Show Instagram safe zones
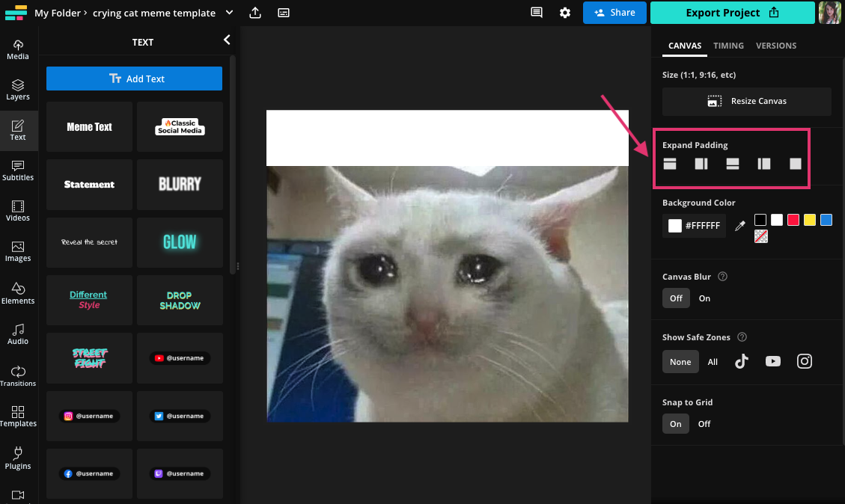The height and width of the screenshot is (504, 845). pyautogui.click(x=805, y=361)
